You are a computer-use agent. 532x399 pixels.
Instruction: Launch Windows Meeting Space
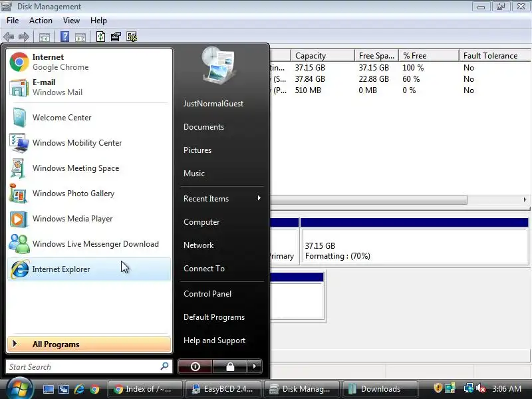point(89,168)
